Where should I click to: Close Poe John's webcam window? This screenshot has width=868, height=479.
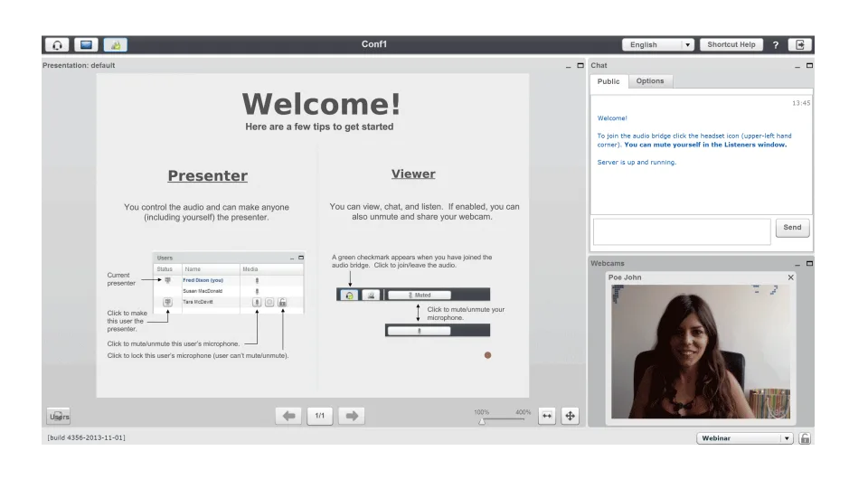[x=790, y=277]
